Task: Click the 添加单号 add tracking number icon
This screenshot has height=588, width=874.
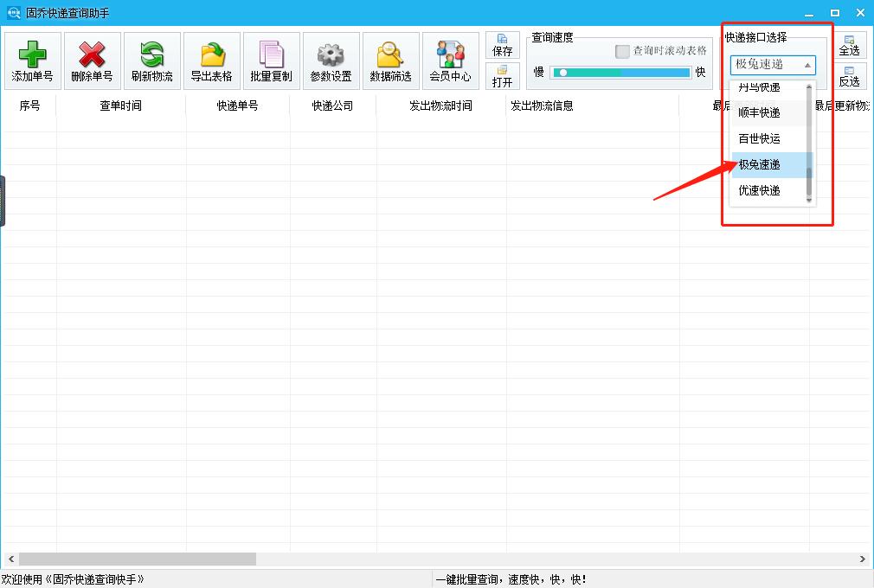Action: (31, 60)
